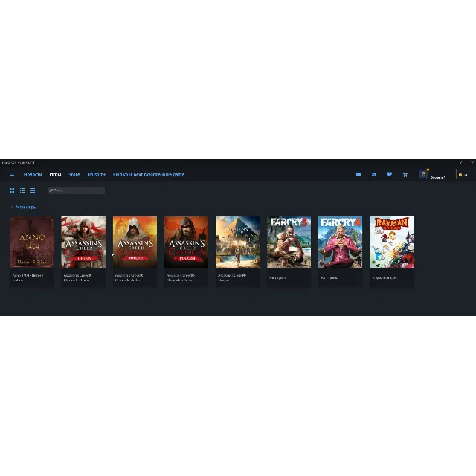Click the Assassin's Creed Origins title text

[232, 277]
